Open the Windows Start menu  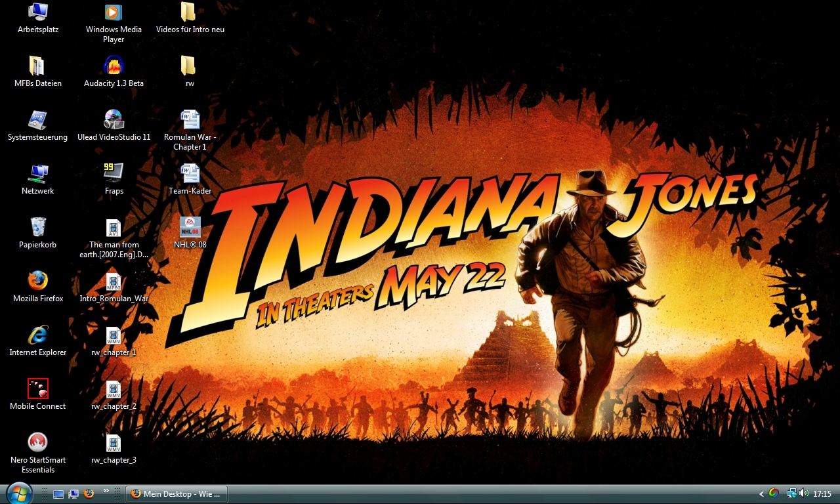pos(18,493)
